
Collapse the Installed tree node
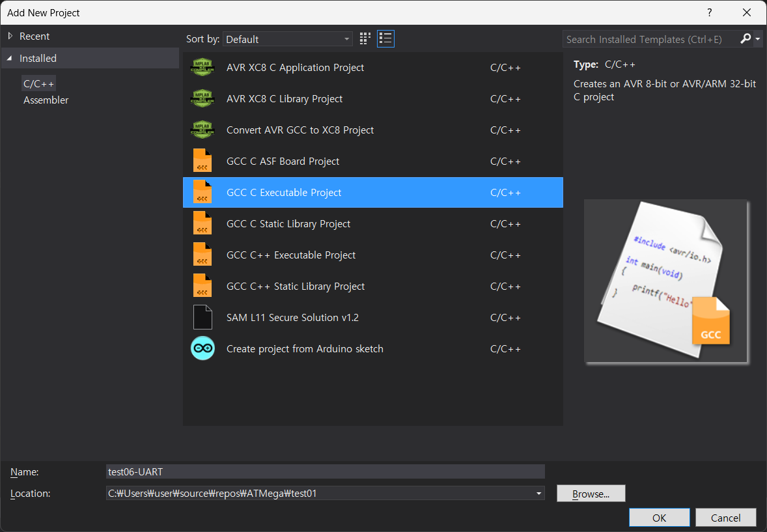[x=9, y=58]
